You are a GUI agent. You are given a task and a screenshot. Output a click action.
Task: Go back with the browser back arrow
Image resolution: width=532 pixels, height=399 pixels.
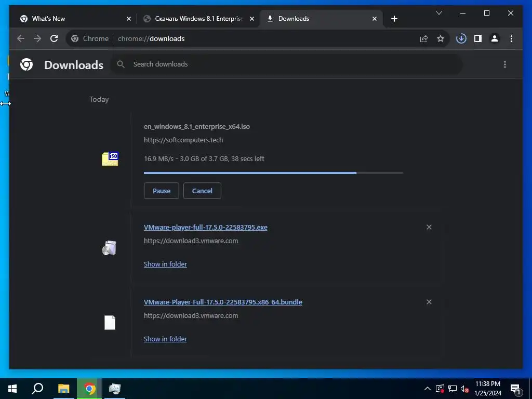(21, 38)
